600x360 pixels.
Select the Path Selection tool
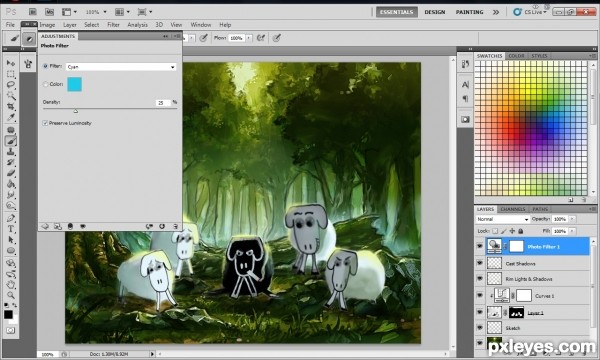tap(11, 240)
